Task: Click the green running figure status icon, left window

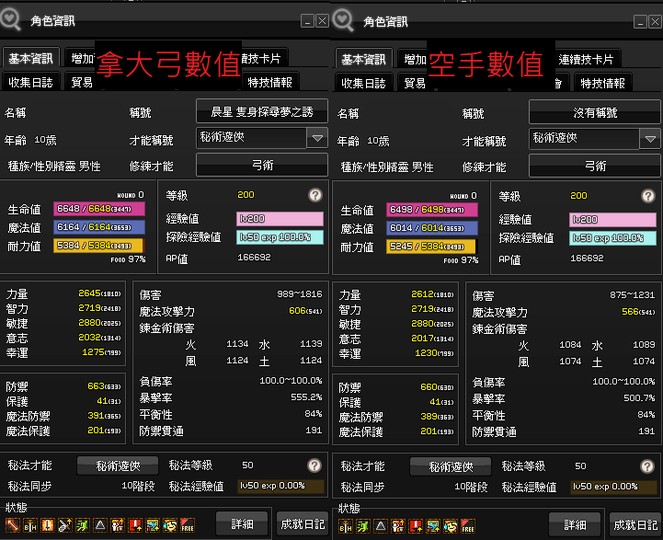Action: pos(82,525)
